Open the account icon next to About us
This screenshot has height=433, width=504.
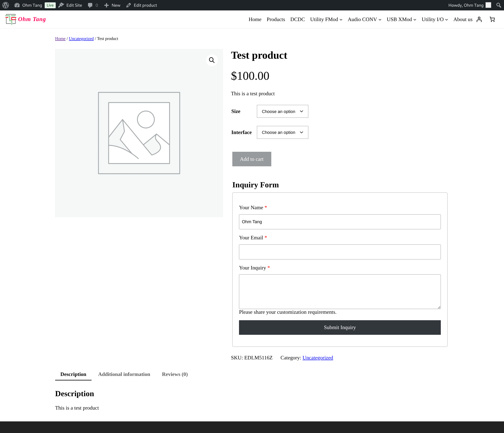click(479, 19)
